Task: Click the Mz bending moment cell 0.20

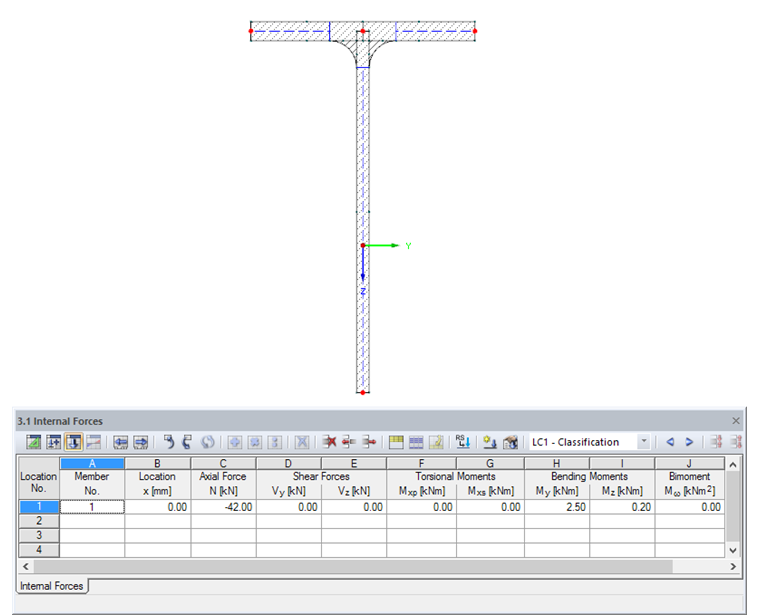Action: (622, 507)
